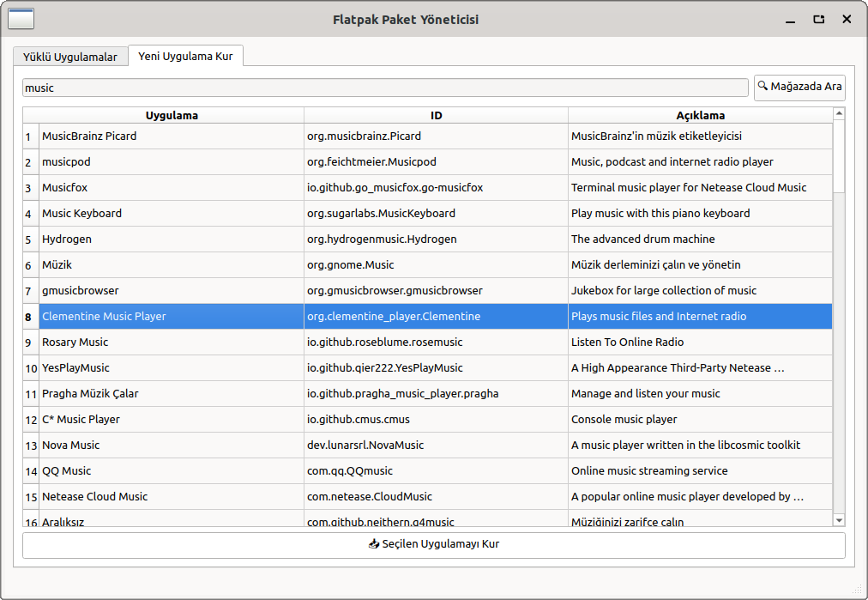This screenshot has width=868, height=600.
Task: Click the Açıklama column header
Action: click(x=700, y=115)
